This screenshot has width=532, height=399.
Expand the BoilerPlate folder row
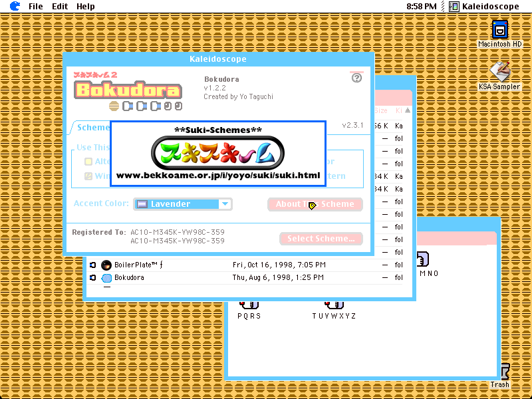[92, 265]
